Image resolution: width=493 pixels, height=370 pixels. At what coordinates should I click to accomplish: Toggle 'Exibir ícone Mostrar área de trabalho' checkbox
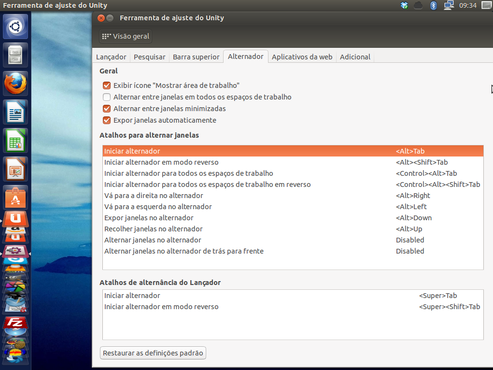[107, 85]
